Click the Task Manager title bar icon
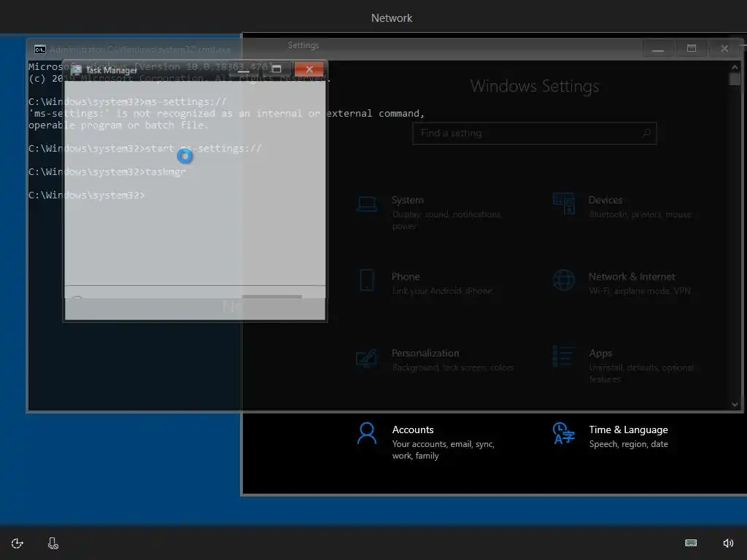747x560 pixels. point(76,69)
